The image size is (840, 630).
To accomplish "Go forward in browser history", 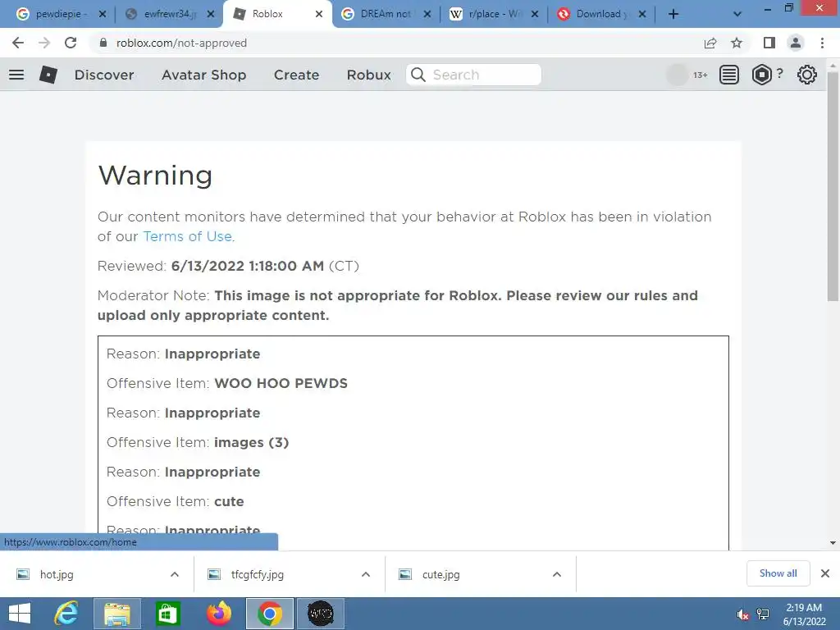I will (44, 43).
